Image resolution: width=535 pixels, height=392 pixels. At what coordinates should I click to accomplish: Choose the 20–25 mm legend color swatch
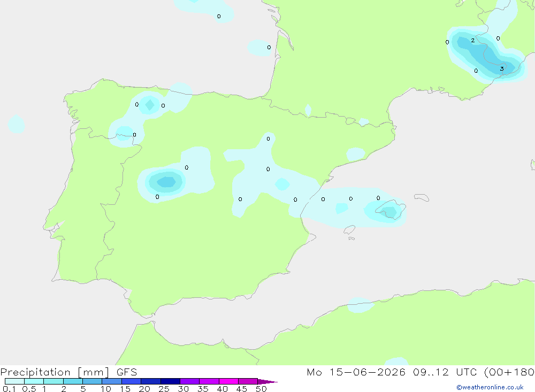point(151,381)
